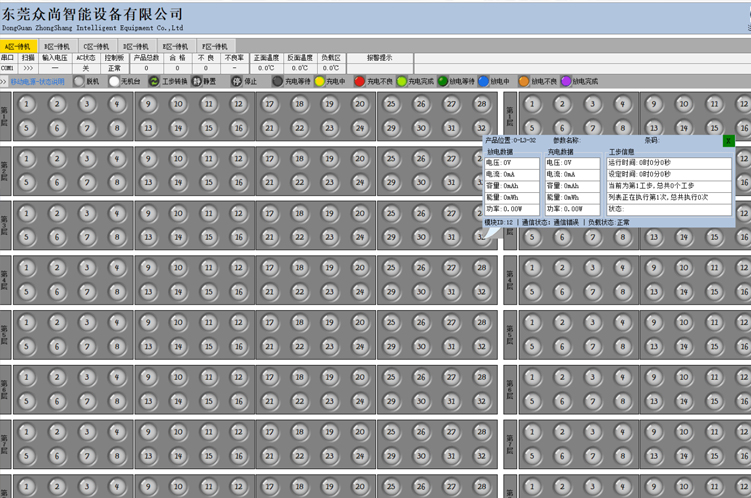751x498 pixels.
Task: Click the 脱机 offline status icon
Action: point(79,81)
